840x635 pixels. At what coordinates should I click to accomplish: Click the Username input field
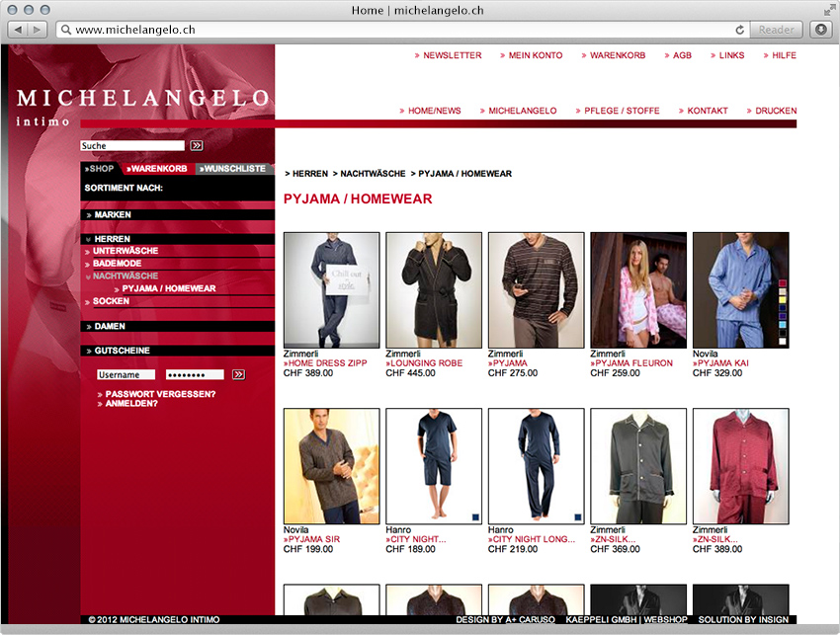point(126,375)
